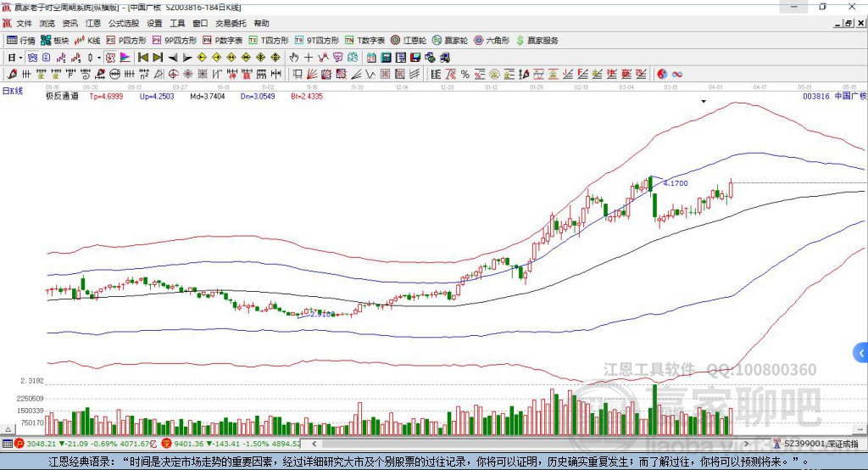Image resolution: width=868 pixels, height=470 pixels.
Task: Jump to last bar with green skip-forward arrow
Action: 158,58
